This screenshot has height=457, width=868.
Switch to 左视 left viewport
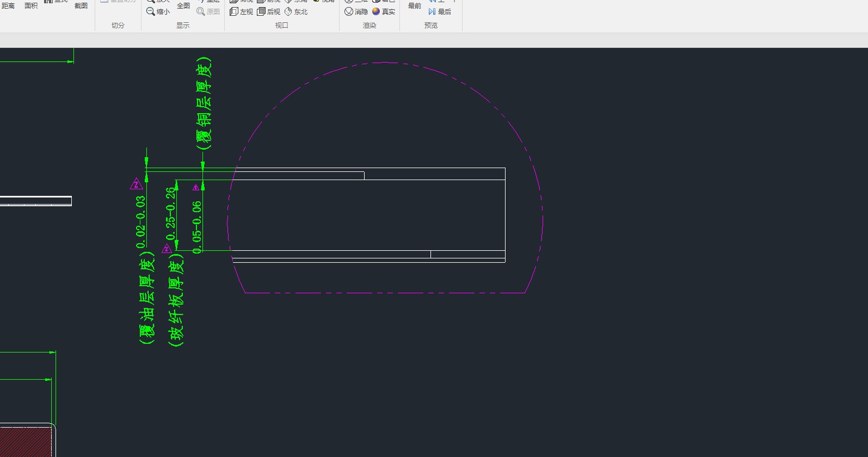pos(241,11)
